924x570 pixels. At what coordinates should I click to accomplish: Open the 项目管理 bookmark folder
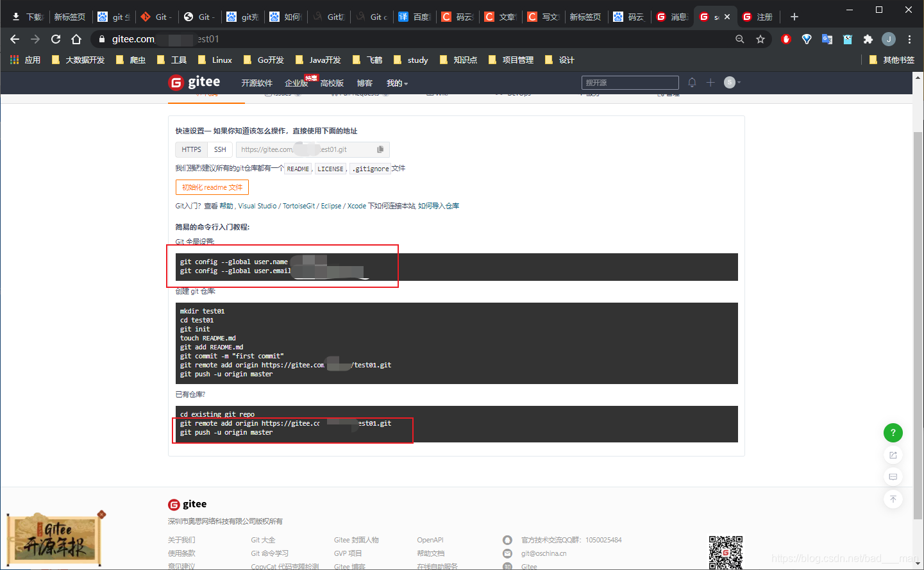click(x=511, y=60)
